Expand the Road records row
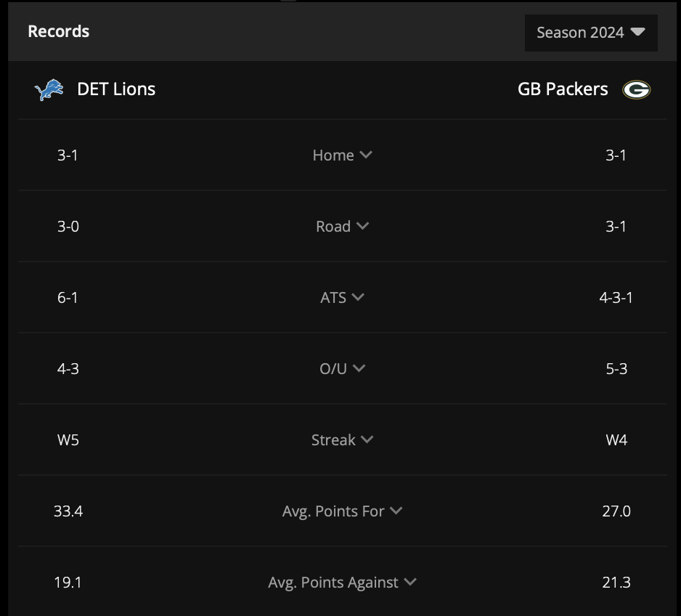Image resolution: width=681 pixels, height=616 pixels. 342,227
